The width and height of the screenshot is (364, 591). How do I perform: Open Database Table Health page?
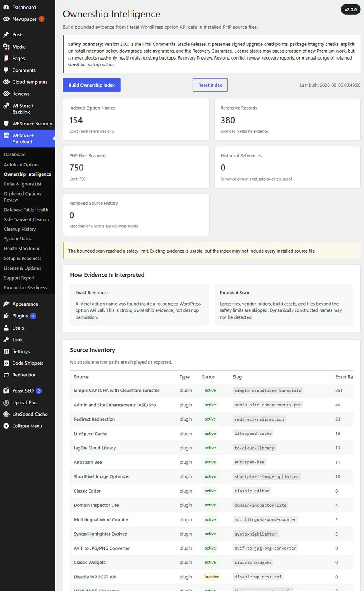(x=26, y=210)
